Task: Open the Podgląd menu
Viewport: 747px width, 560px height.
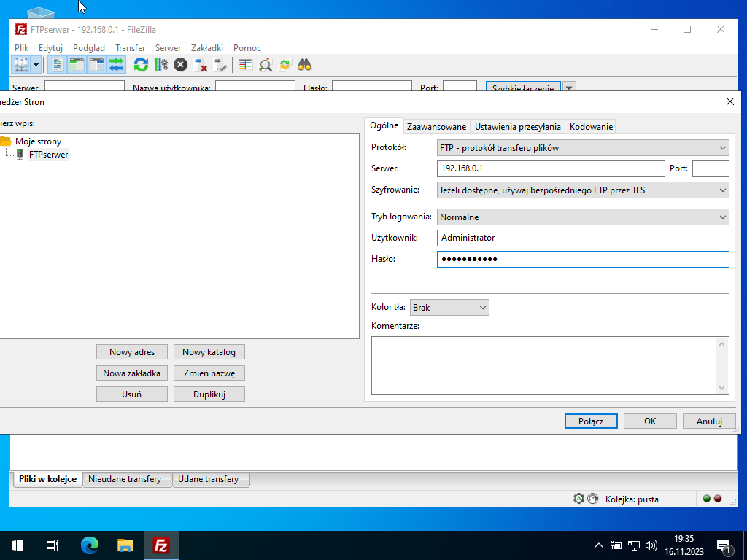Action: click(88, 47)
